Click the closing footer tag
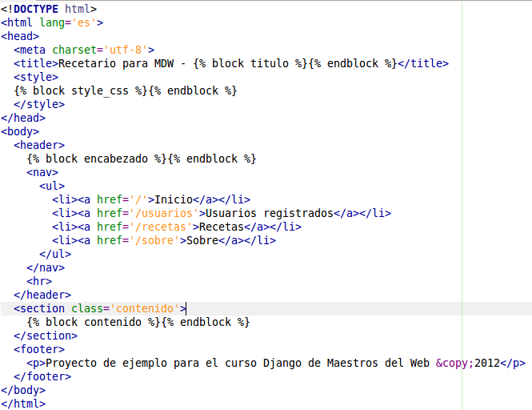 pyautogui.click(x=42, y=376)
